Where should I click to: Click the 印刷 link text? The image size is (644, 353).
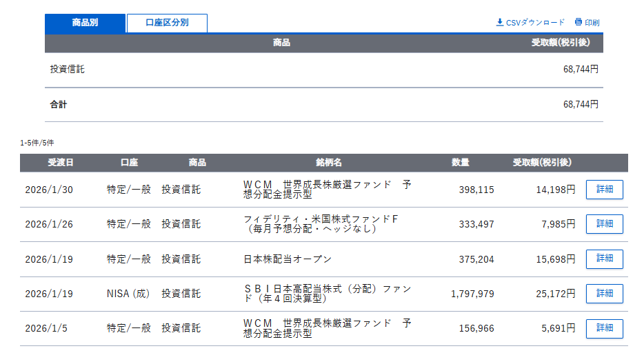tap(592, 23)
